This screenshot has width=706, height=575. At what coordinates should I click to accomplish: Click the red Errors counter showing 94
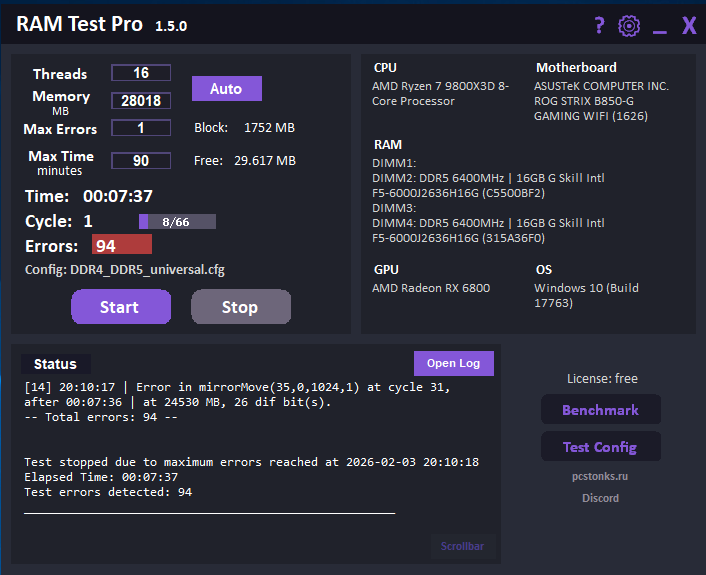coord(122,245)
